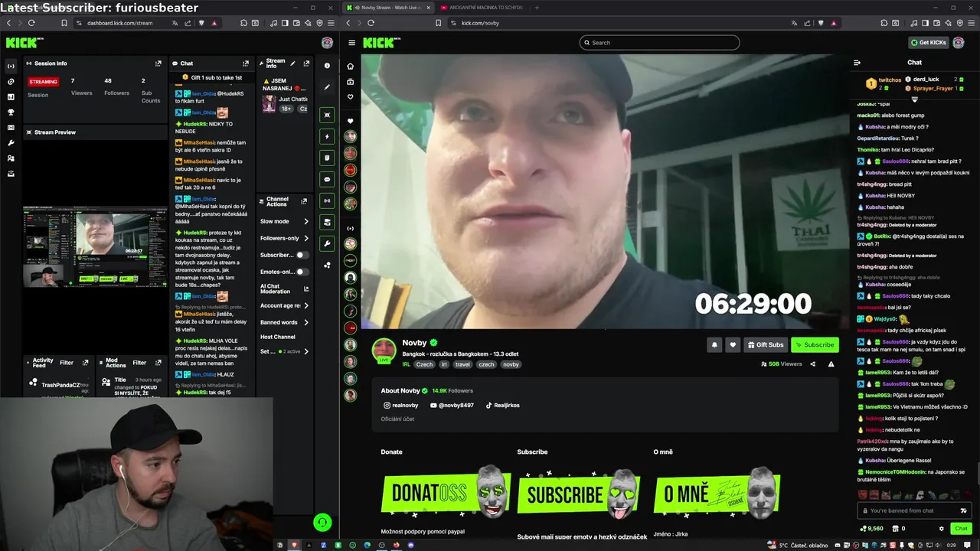Click lightning bolt icon in dashboard toolbar
980x551 pixels.
pyautogui.click(x=327, y=136)
